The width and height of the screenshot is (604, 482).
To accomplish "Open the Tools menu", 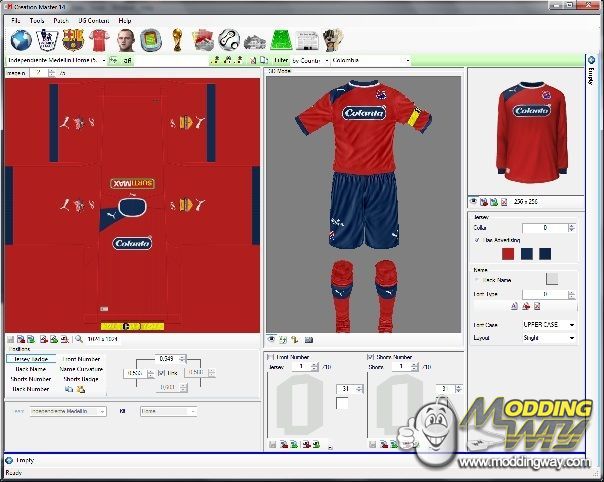I will (36, 20).
